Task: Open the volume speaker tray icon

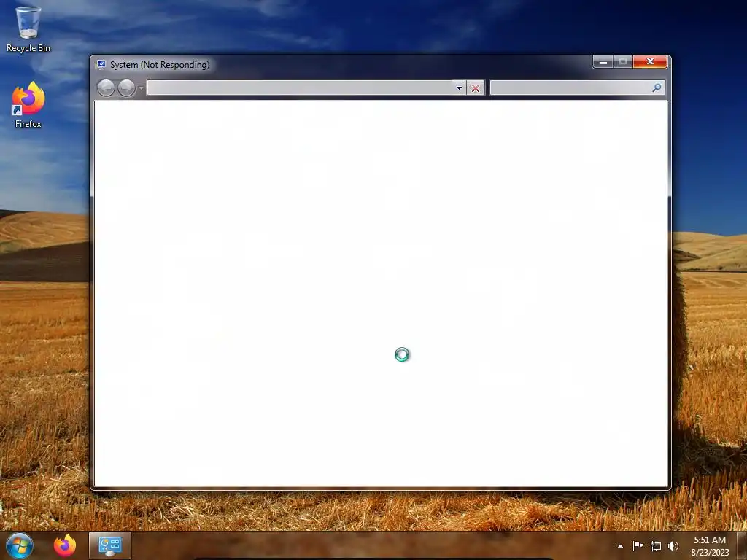Action: pos(673,546)
